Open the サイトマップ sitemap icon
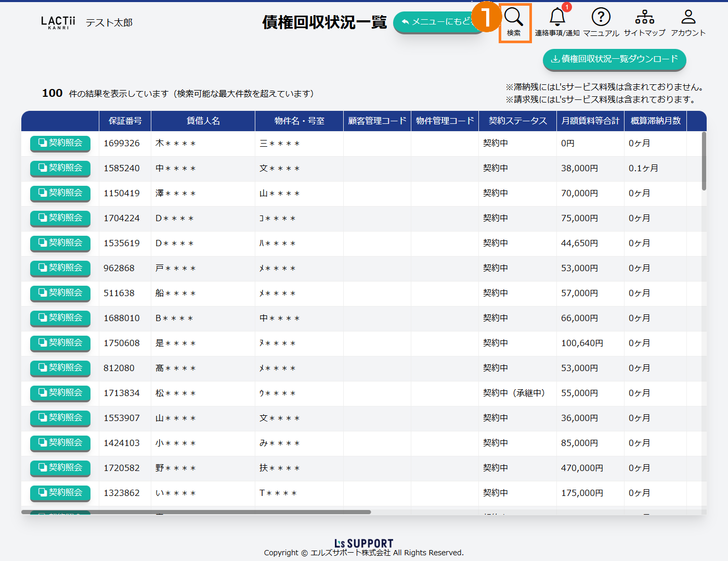Screen dimensions: 728x561 point(644,22)
